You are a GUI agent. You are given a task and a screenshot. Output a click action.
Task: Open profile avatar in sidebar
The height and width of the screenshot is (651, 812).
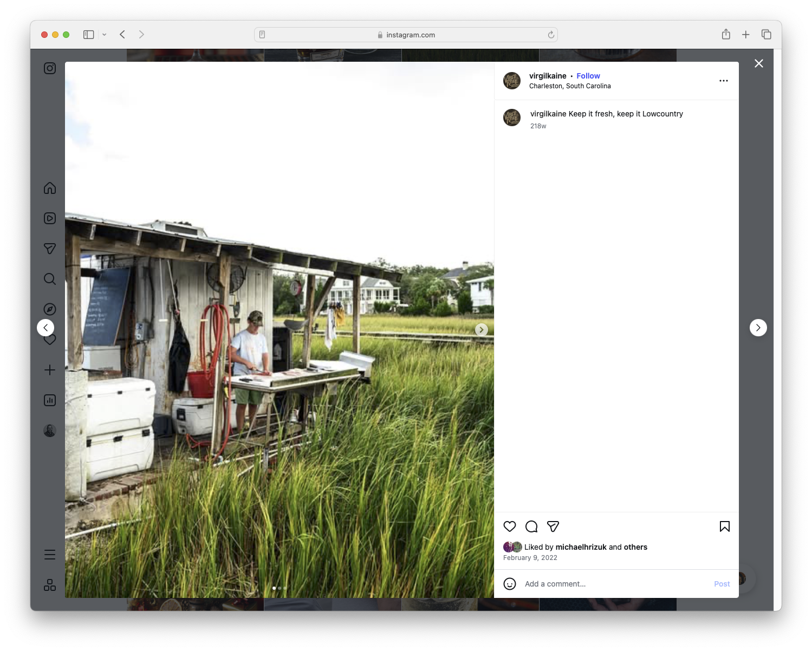(50, 431)
